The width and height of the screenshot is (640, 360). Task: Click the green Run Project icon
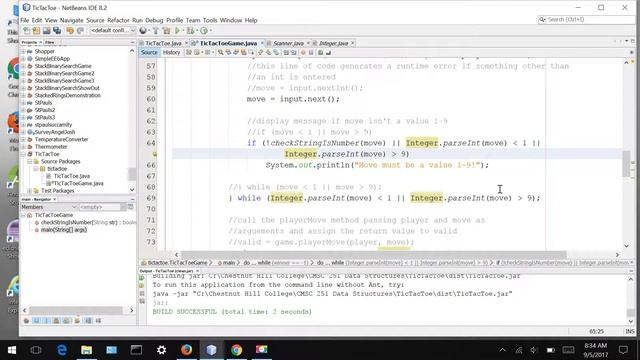(178, 31)
